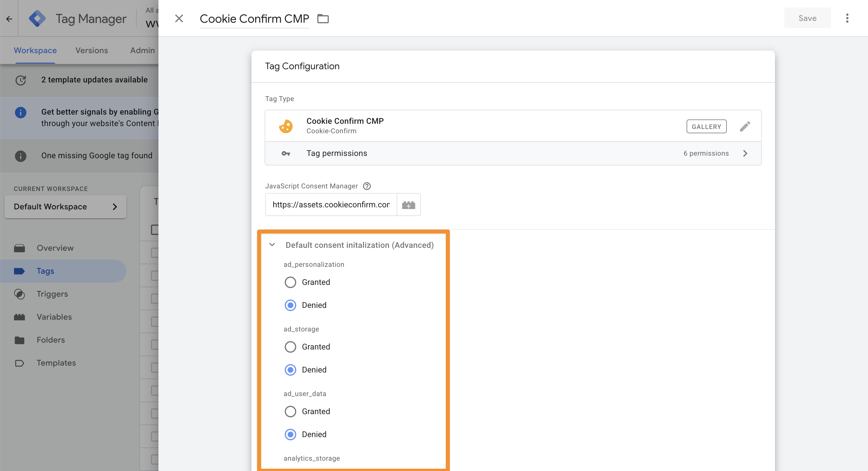Switch to the Versions tab
This screenshot has width=868, height=471.
point(92,50)
